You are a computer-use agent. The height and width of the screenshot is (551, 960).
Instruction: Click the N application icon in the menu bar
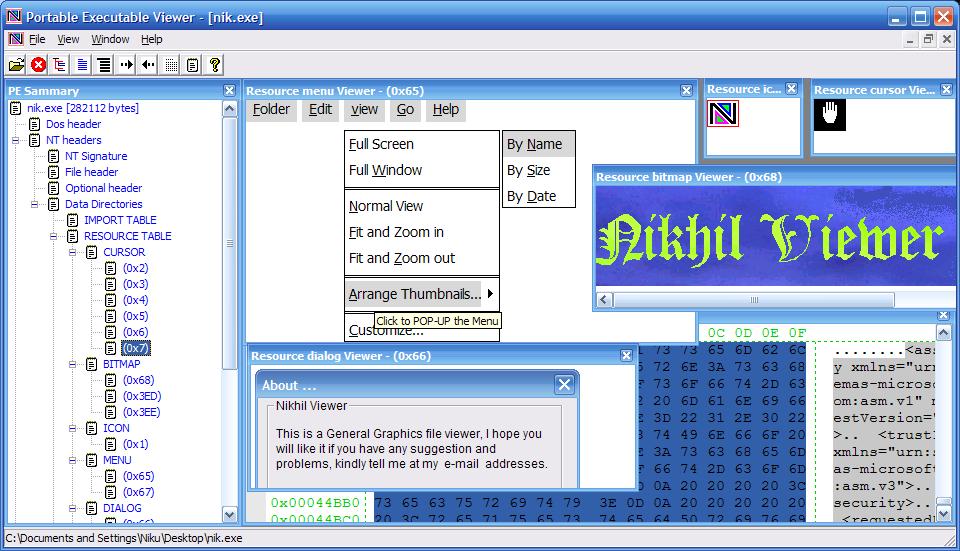click(16, 39)
